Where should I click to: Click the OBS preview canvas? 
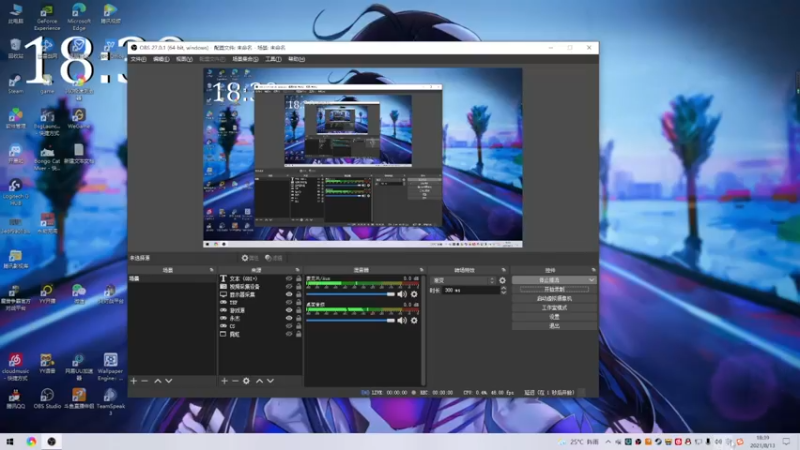point(363,158)
